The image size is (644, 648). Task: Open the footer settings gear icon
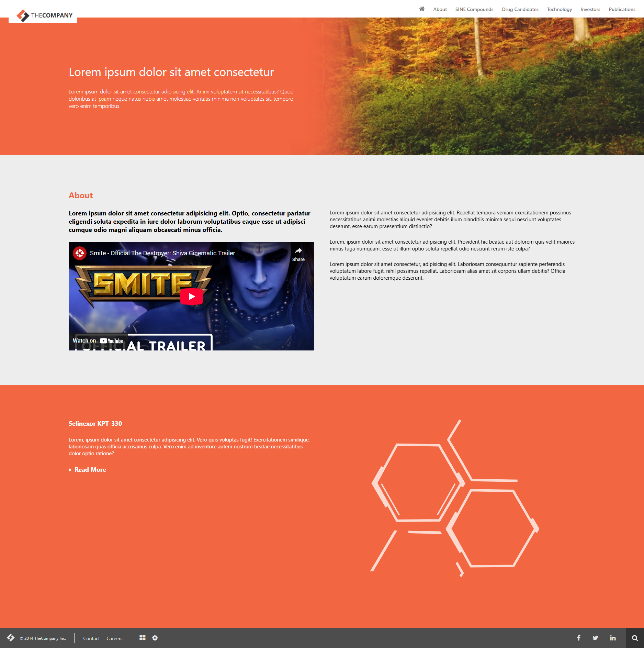[155, 638]
